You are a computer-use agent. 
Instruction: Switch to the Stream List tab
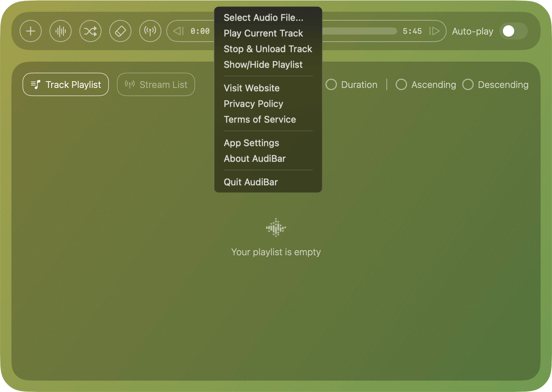pyautogui.click(x=156, y=84)
